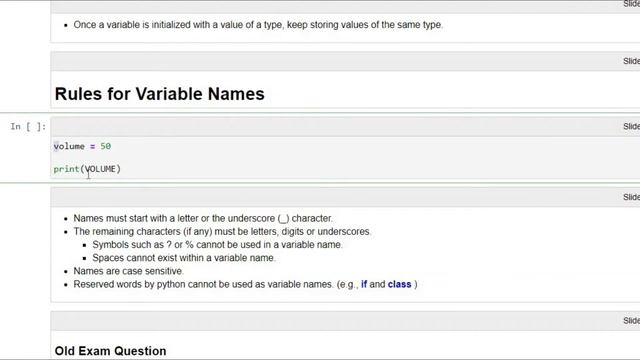The image size is (640, 360).
Task: Click the print keyword in the code cell
Action: (67, 169)
